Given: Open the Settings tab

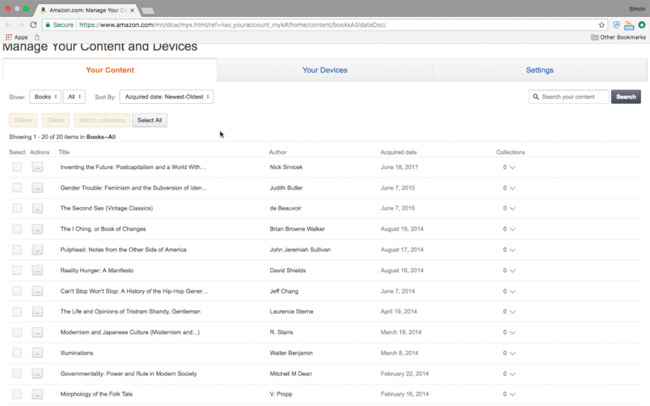Looking at the screenshot, I should (x=539, y=70).
